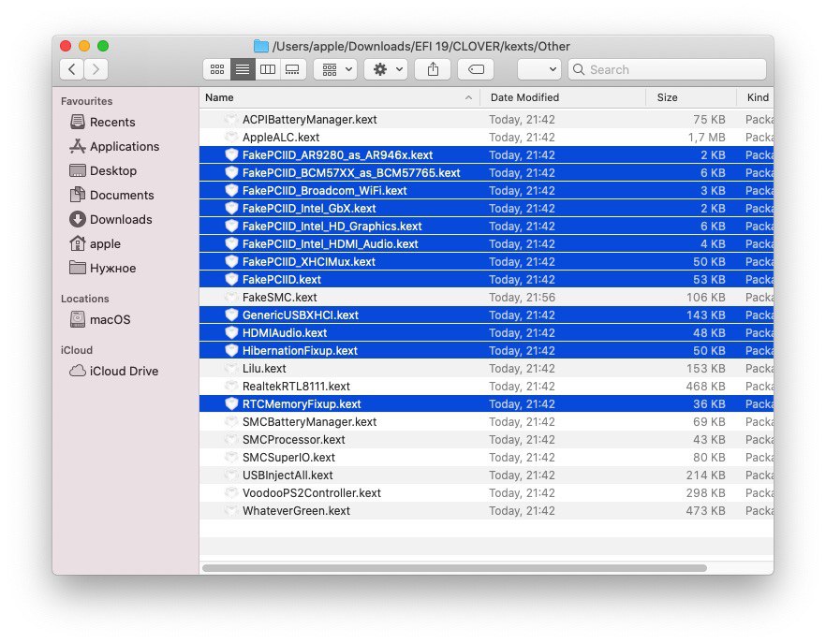
Task: Switch to column view
Action: point(268,69)
